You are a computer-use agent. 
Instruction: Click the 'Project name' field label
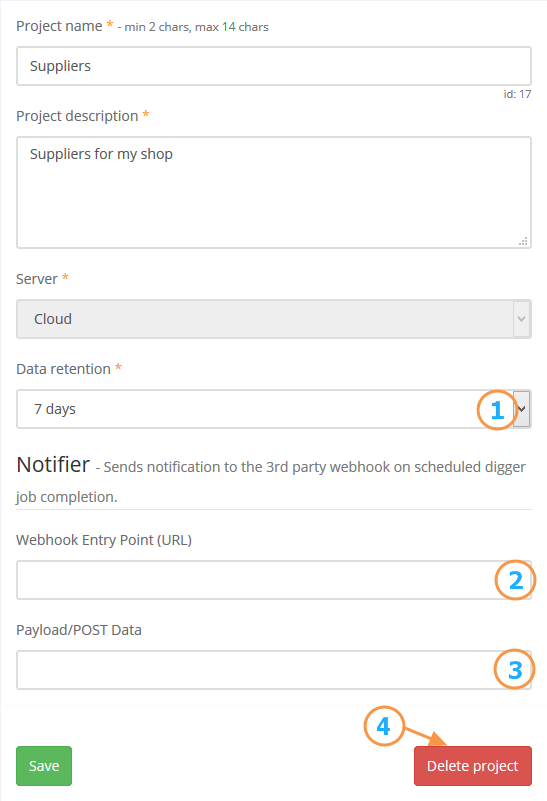[x=59, y=26]
